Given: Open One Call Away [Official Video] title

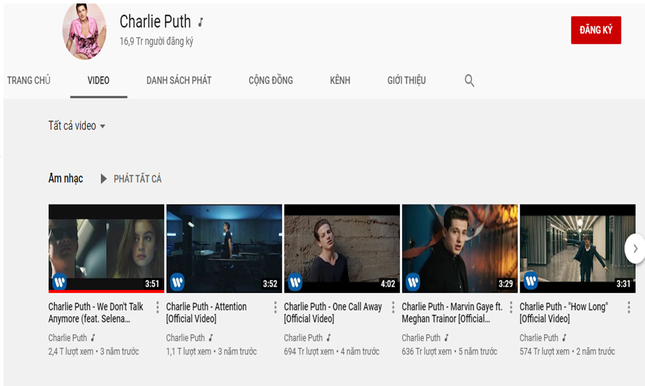Looking at the screenshot, I should click(333, 313).
